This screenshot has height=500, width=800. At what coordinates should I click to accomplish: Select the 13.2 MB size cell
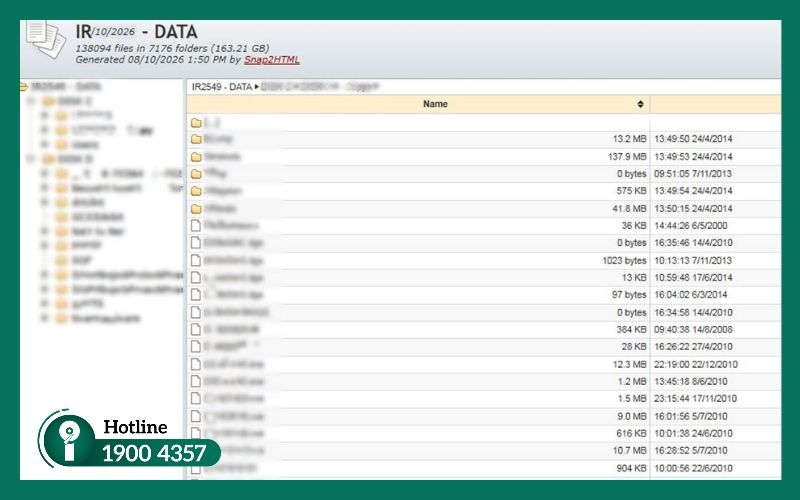[630, 139]
